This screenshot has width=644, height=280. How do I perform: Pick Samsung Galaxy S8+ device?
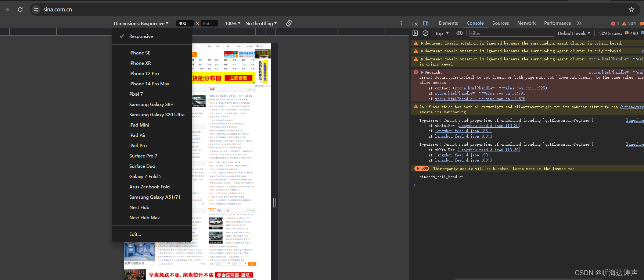pyautogui.click(x=152, y=104)
